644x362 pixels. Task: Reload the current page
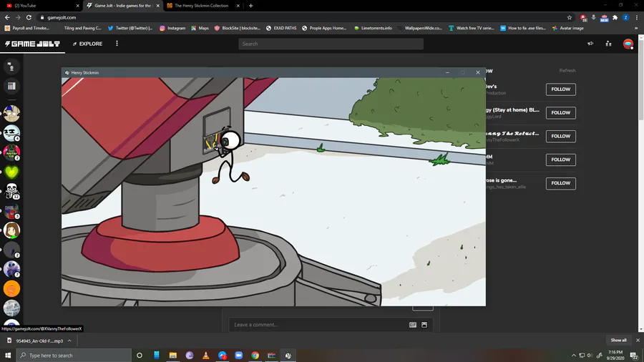click(29, 17)
